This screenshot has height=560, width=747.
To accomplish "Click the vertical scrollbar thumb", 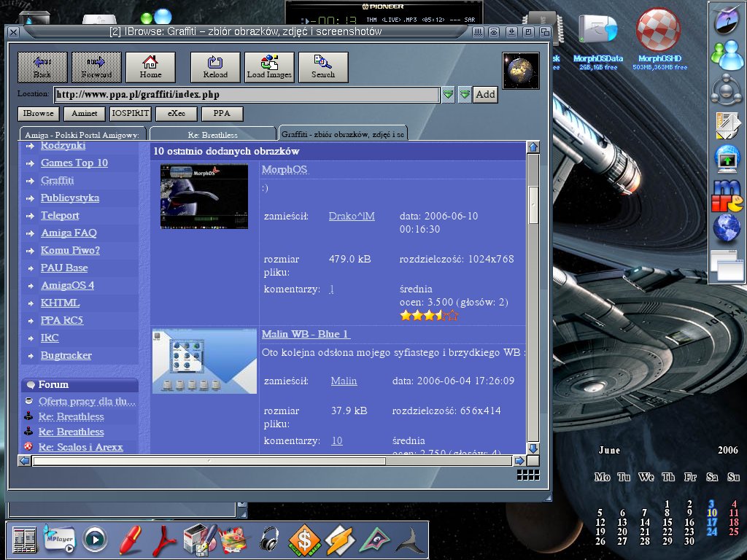I will pyautogui.click(x=533, y=205).
